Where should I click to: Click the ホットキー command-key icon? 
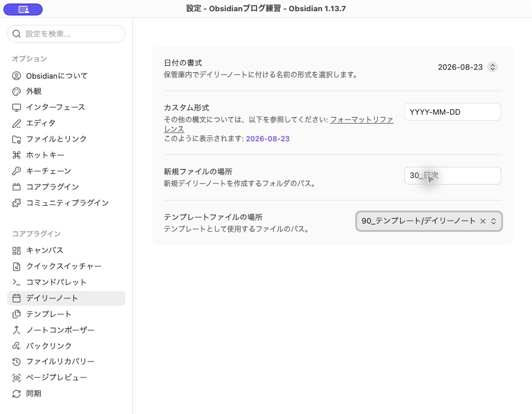17,155
